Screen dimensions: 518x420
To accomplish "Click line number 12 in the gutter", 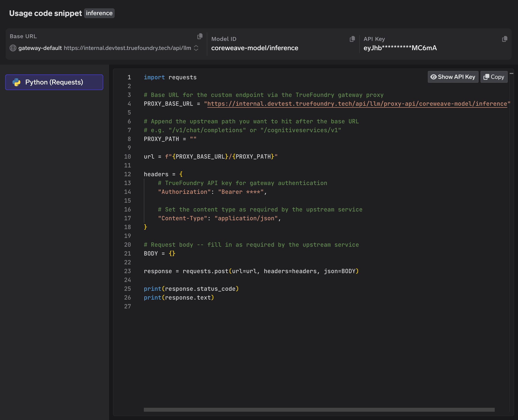I will tap(127, 174).
